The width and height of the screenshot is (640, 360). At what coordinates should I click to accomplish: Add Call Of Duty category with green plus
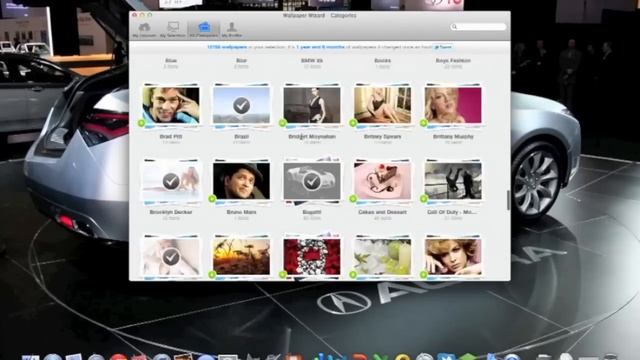point(424,199)
